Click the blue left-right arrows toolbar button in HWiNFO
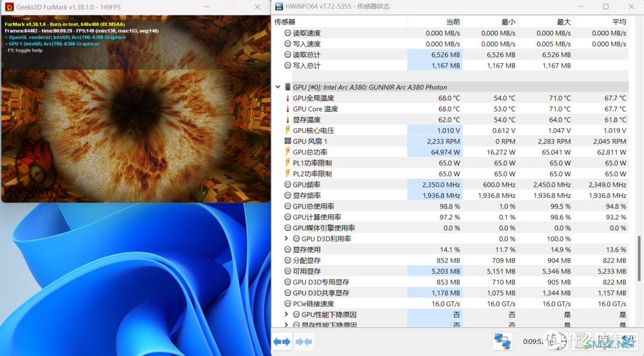 point(282,342)
